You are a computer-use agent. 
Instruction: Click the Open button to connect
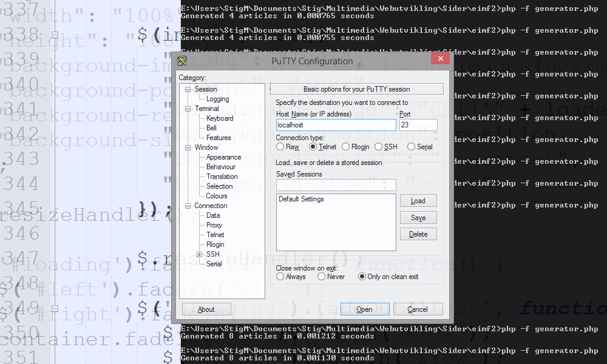(x=365, y=309)
